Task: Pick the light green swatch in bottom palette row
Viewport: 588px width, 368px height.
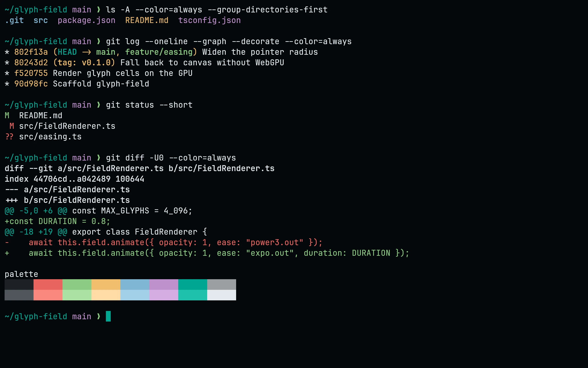Action: tap(77, 295)
